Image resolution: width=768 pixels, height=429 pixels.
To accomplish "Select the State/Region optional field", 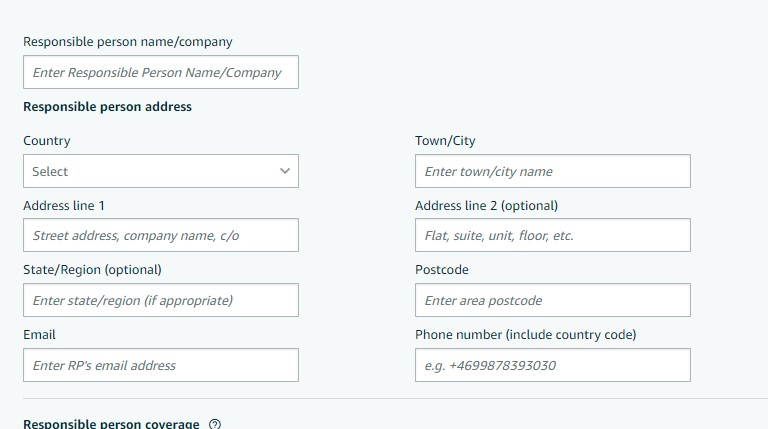I will [161, 300].
